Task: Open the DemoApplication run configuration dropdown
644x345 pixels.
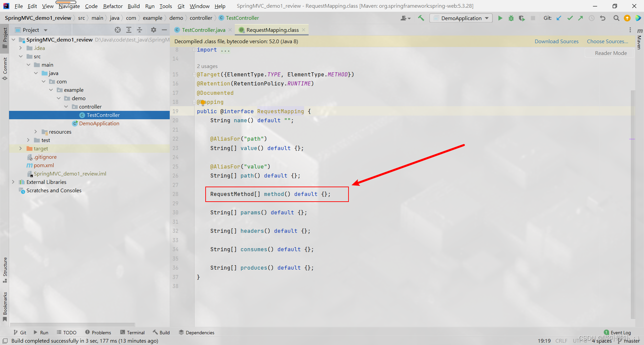Action: click(461, 18)
